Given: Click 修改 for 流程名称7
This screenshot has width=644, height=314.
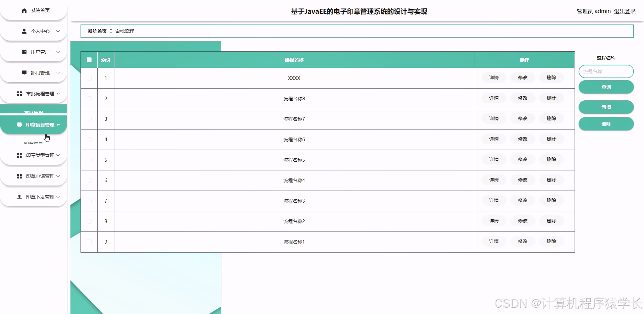Looking at the screenshot, I should tap(523, 118).
